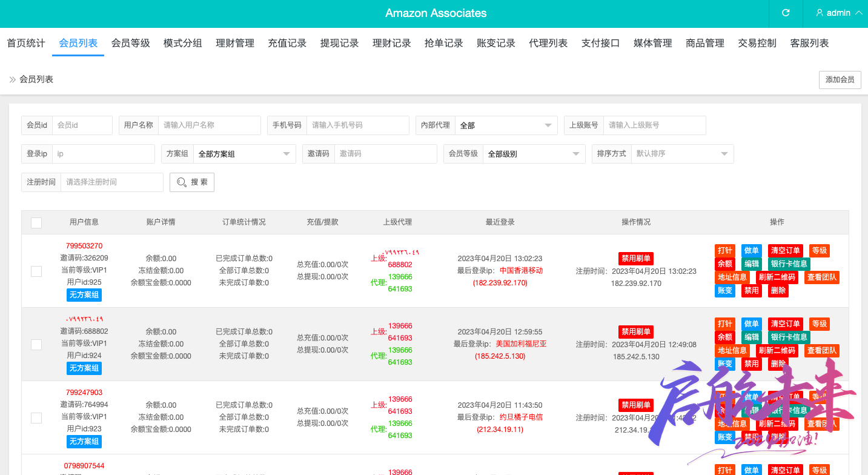
Task: Click 查看团队 for user 799503270
Action: point(822,277)
